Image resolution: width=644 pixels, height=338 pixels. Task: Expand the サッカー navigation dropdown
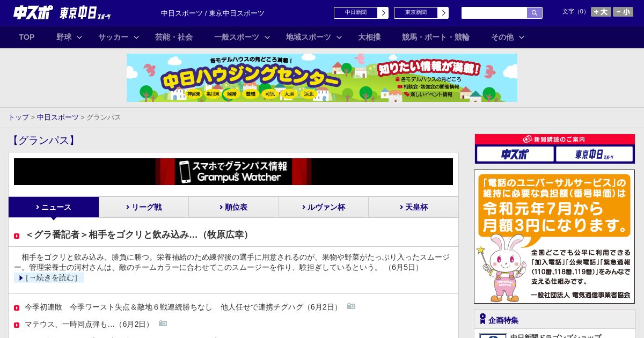coord(119,37)
